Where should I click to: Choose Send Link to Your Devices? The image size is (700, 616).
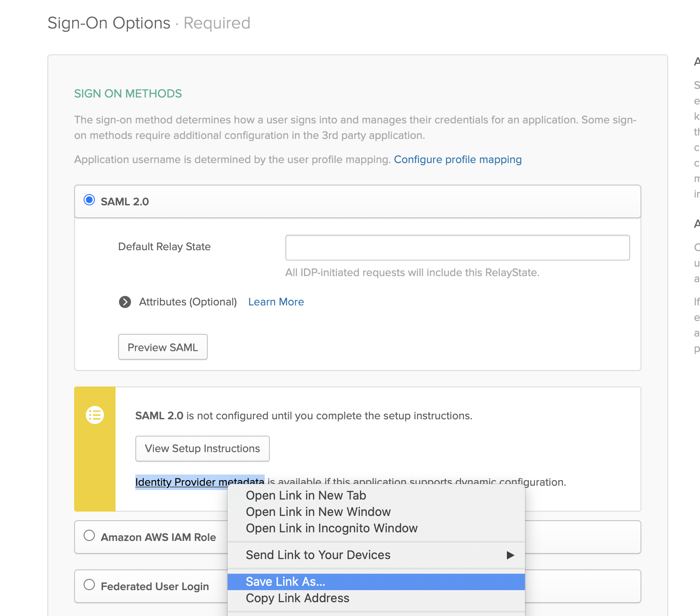318,555
